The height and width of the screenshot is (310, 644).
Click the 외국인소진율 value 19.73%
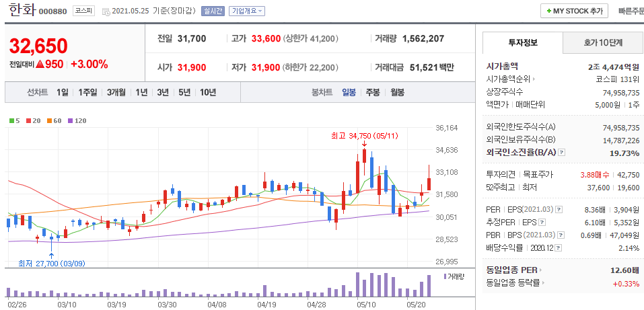(625, 153)
